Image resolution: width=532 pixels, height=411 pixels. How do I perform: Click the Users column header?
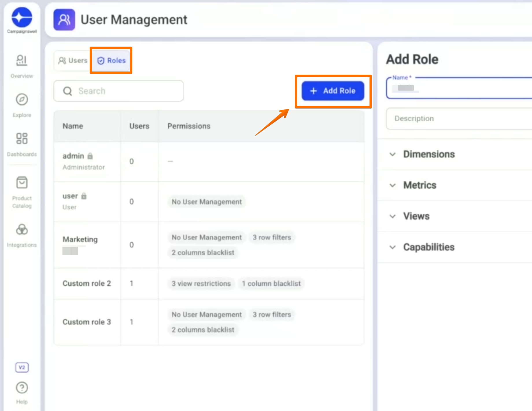[x=139, y=126]
